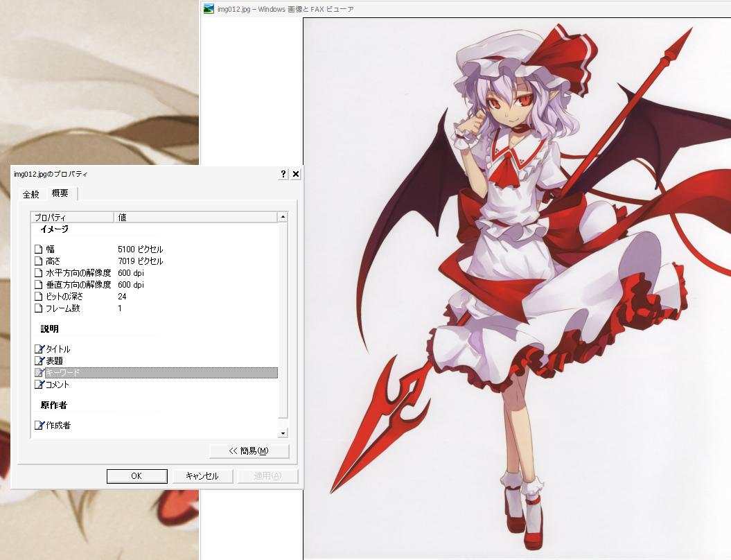Click the 7019 ピクセル height value
Image resolution: width=731 pixels, height=560 pixels.
pos(141,261)
